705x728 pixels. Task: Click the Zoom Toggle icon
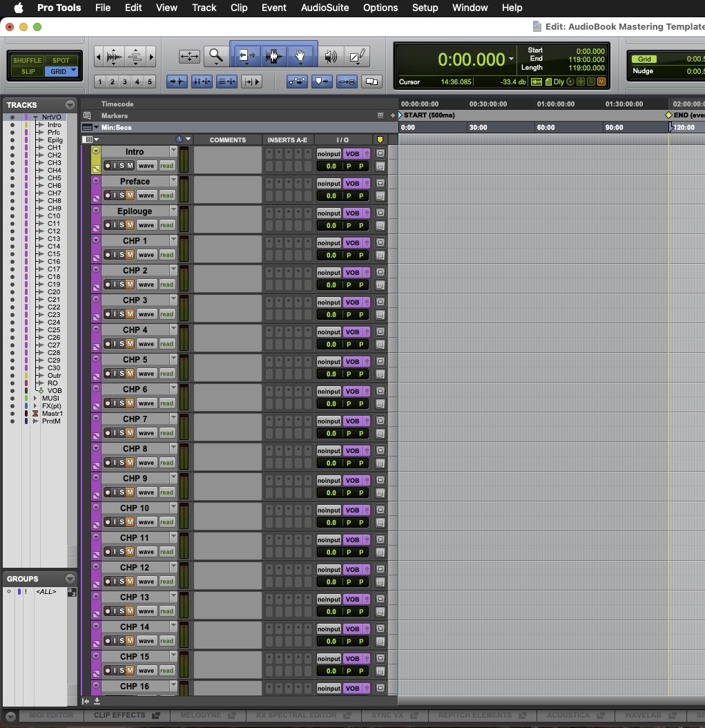pyautogui.click(x=189, y=57)
